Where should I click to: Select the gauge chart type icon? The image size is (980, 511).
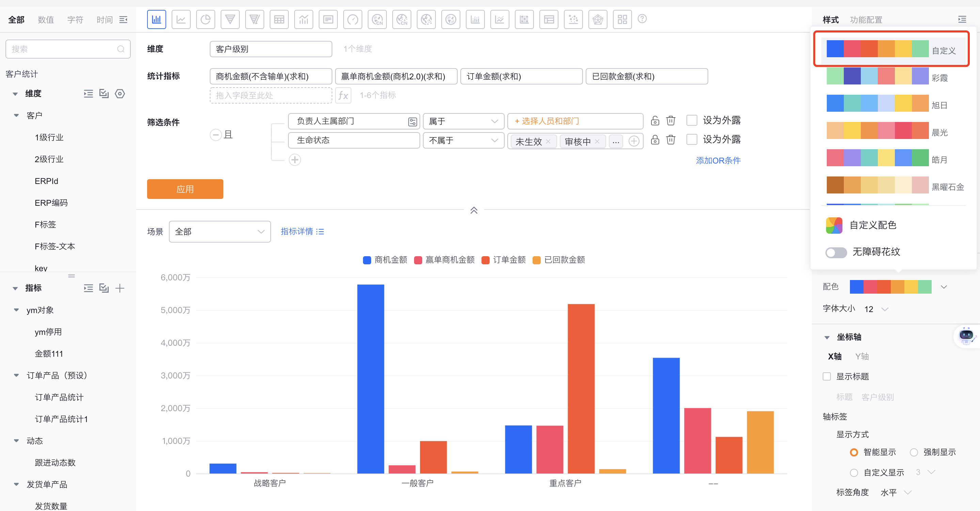(353, 19)
